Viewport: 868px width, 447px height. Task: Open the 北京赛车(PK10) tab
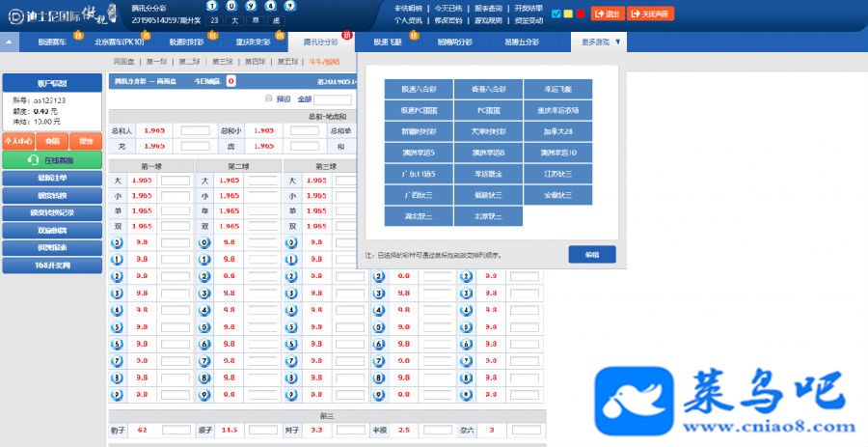119,42
